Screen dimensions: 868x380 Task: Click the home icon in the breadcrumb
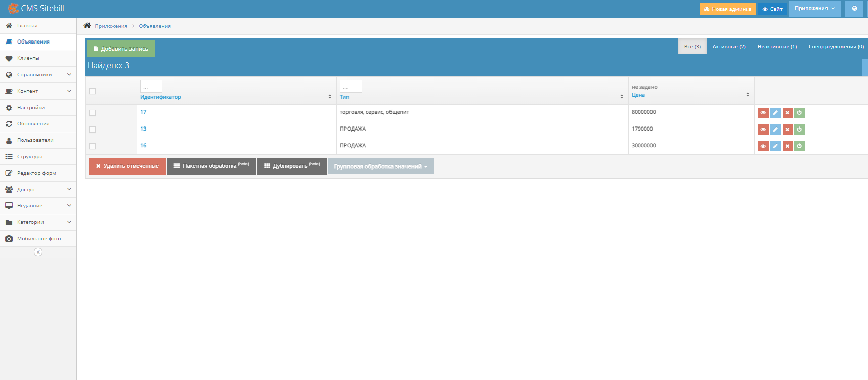click(87, 26)
